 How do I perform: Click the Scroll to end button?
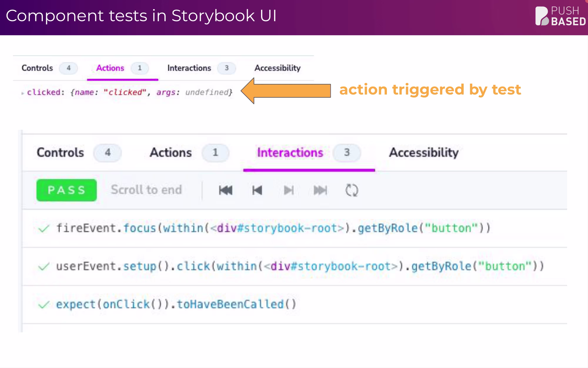point(146,190)
